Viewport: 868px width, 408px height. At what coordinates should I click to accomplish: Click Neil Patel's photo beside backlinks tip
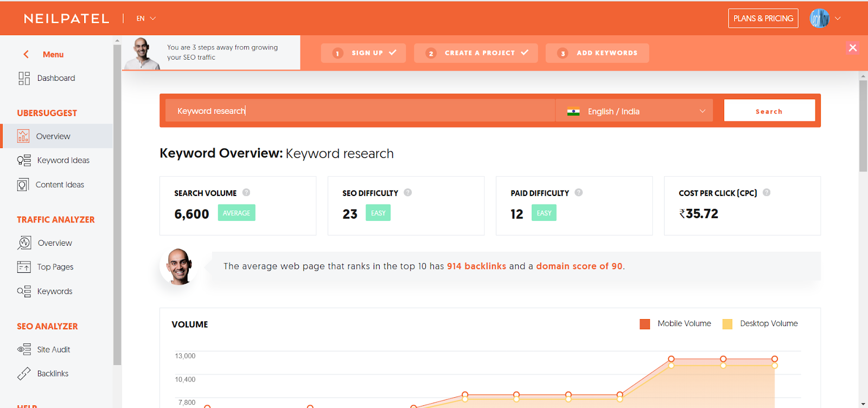click(179, 266)
